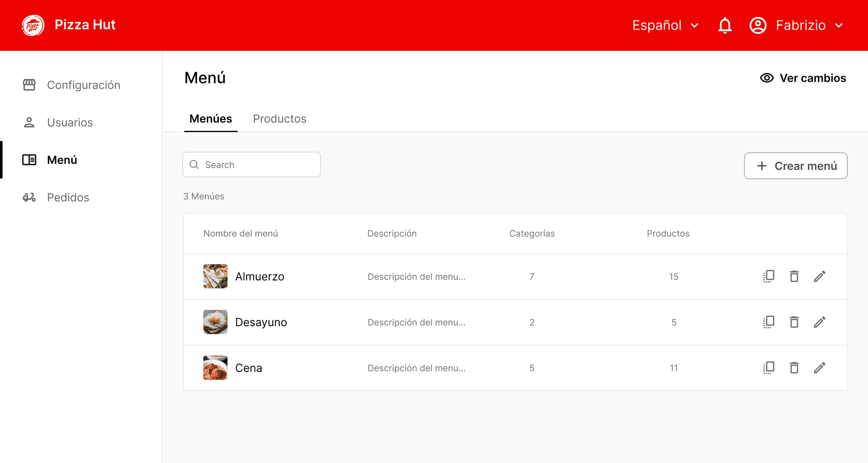Open Configuración in the sidebar
The height and width of the screenshot is (463, 868).
83,85
